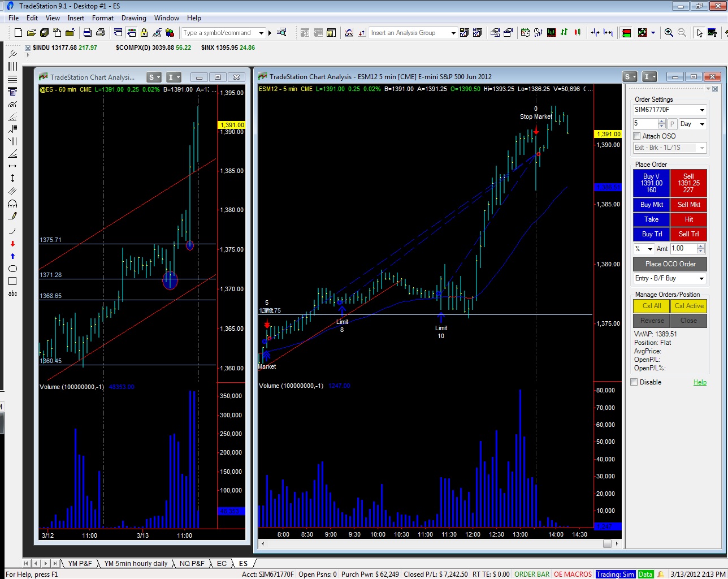Screen dimensions: 728x579
Task: Select the rectangle drawing tool
Action: 12,281
